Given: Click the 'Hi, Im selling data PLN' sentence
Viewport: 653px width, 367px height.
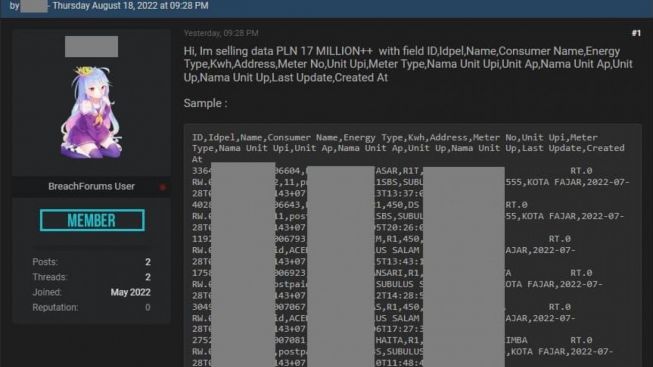Looking at the screenshot, I should point(408,64).
